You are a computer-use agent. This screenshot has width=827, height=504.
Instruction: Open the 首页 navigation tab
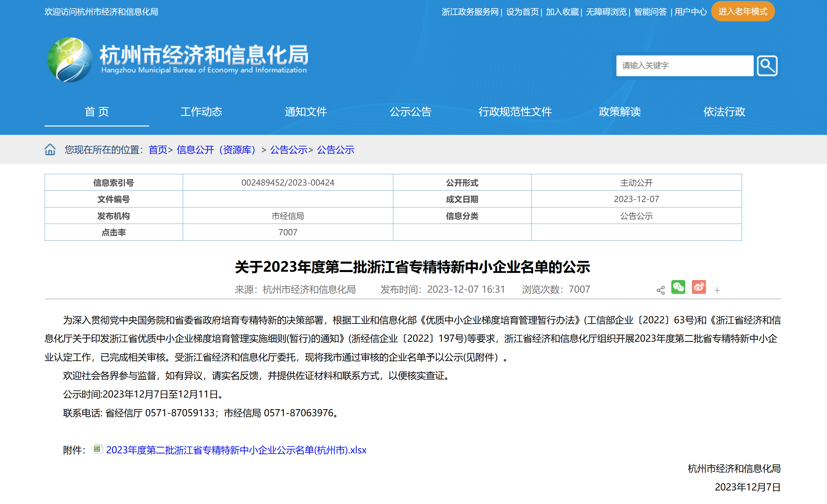coord(97,112)
